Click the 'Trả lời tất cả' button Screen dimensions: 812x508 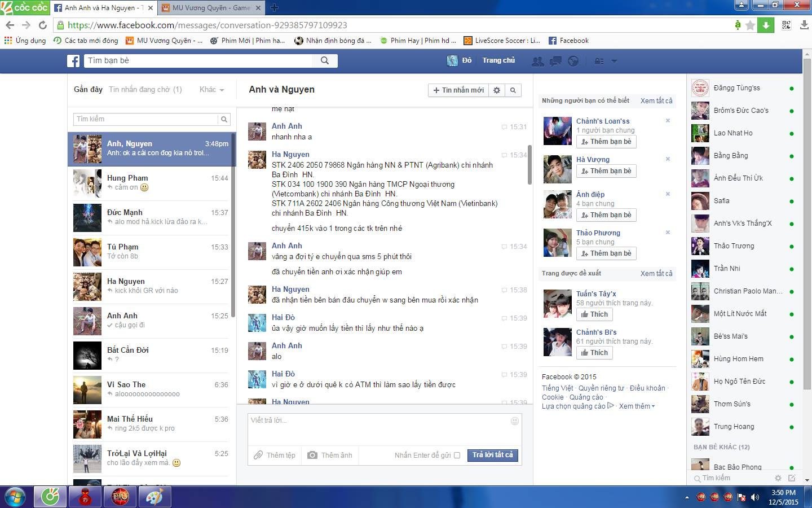[x=492, y=455]
